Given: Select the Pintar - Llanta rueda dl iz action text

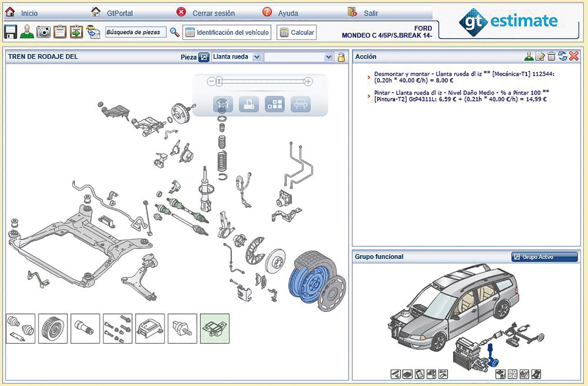Looking at the screenshot, I should click(x=462, y=96).
